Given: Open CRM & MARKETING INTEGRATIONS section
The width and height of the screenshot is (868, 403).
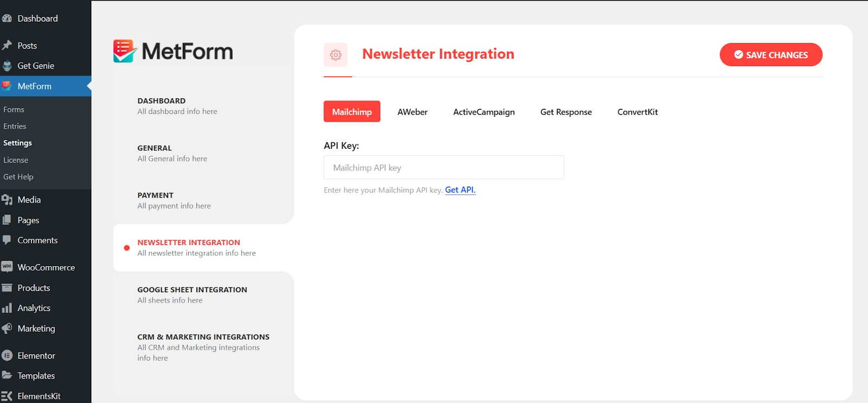Looking at the screenshot, I should [x=203, y=347].
